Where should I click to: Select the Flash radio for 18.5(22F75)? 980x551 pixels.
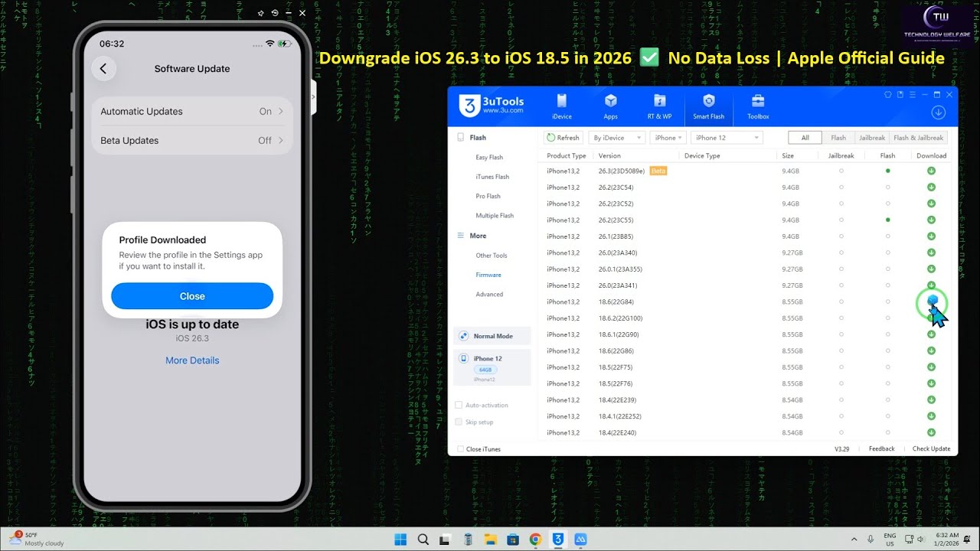[887, 367]
